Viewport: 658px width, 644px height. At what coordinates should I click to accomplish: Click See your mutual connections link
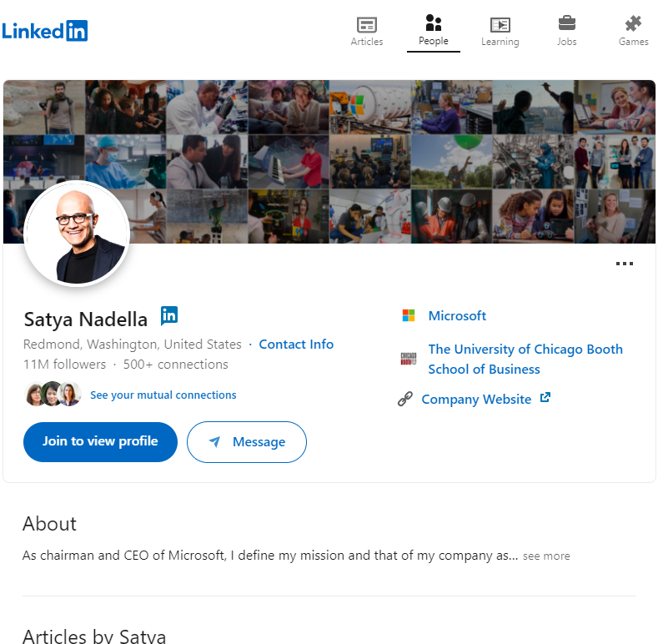tap(163, 395)
